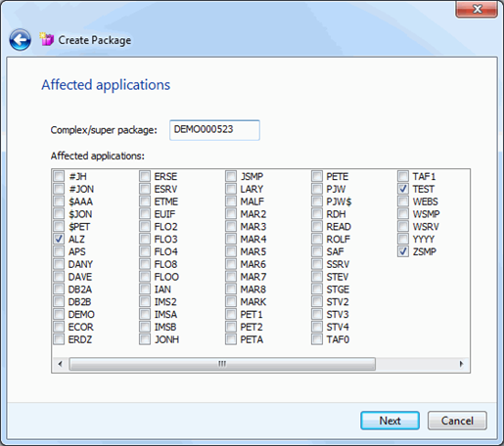Enable the MARK application checkbox
Image resolution: width=504 pixels, height=446 pixels.
tap(231, 302)
